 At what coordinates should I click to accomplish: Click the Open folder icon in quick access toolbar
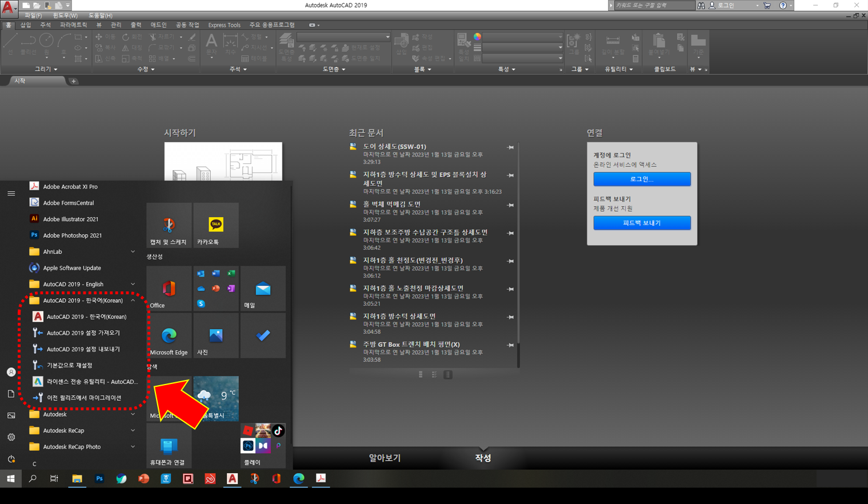(x=37, y=5)
